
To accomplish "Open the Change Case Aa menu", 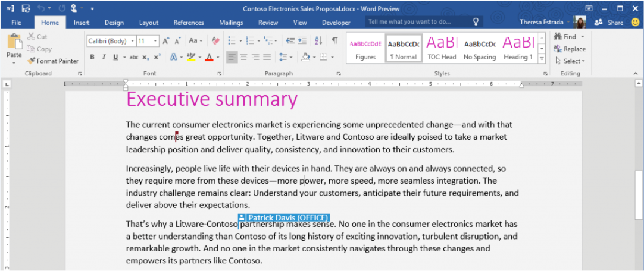I will click(x=195, y=41).
